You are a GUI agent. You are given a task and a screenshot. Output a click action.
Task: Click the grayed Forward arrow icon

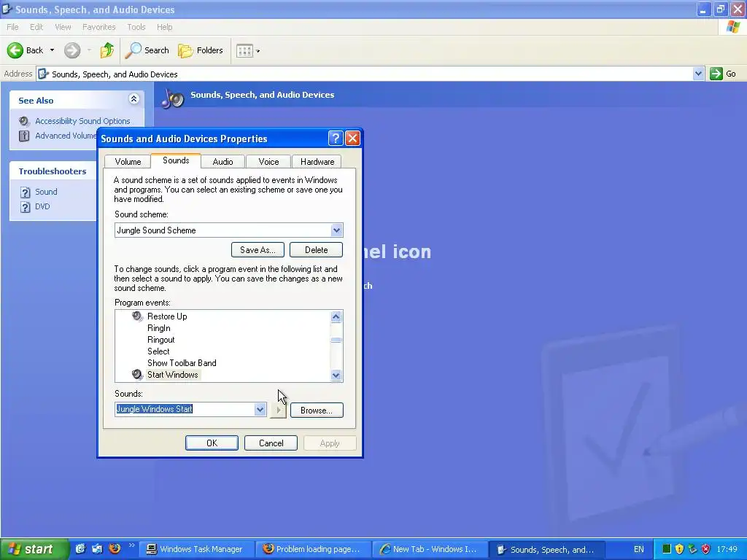72,50
